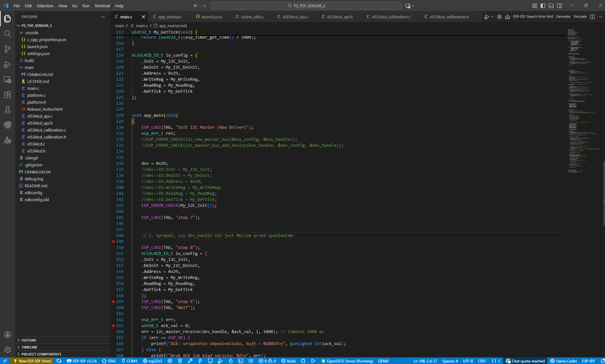Expand the build folder in explorer
Viewport: 605px width, 364px height.
(x=29, y=60)
